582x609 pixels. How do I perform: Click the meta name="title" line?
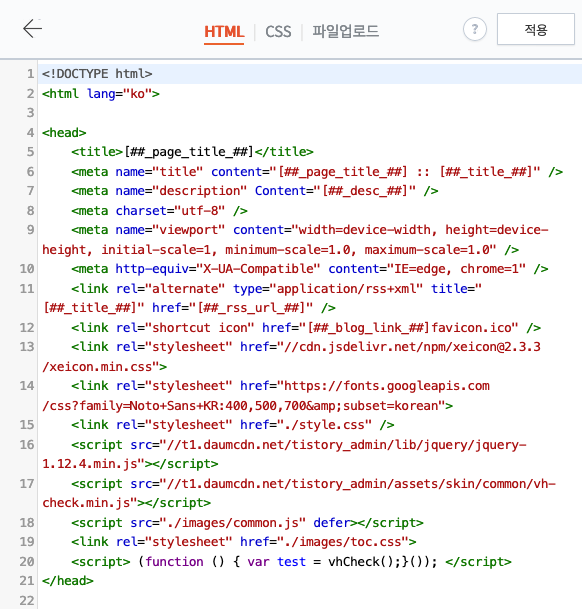tap(317, 171)
